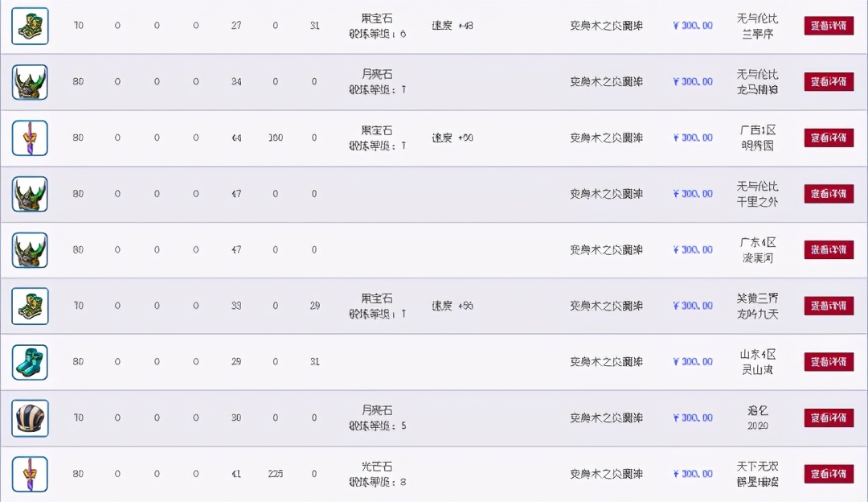Click the 黑宝石 gem label in the first row

tap(375, 18)
